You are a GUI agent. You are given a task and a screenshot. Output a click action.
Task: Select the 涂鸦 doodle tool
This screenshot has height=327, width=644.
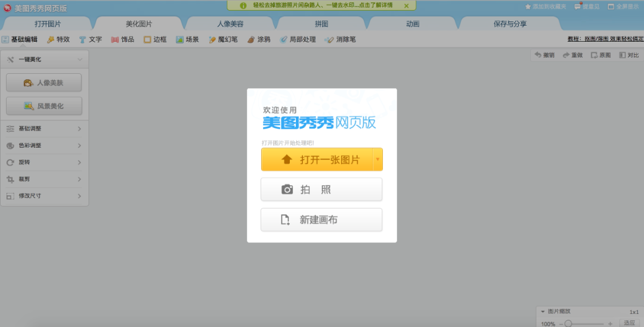click(x=259, y=39)
